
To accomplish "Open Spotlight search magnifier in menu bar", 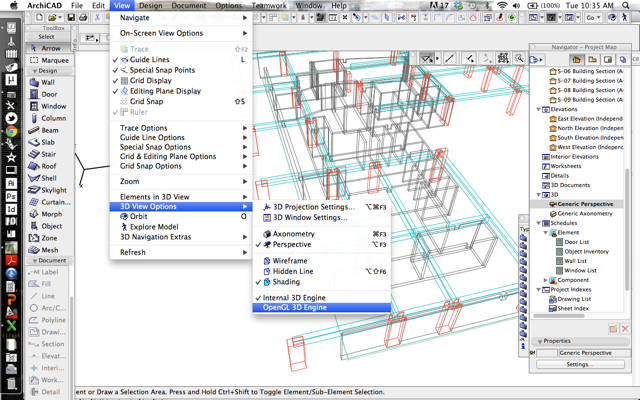I will pos(626,5).
